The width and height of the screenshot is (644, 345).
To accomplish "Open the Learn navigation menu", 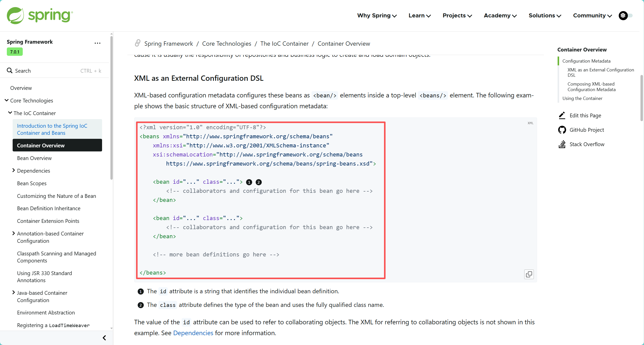I will pos(419,16).
